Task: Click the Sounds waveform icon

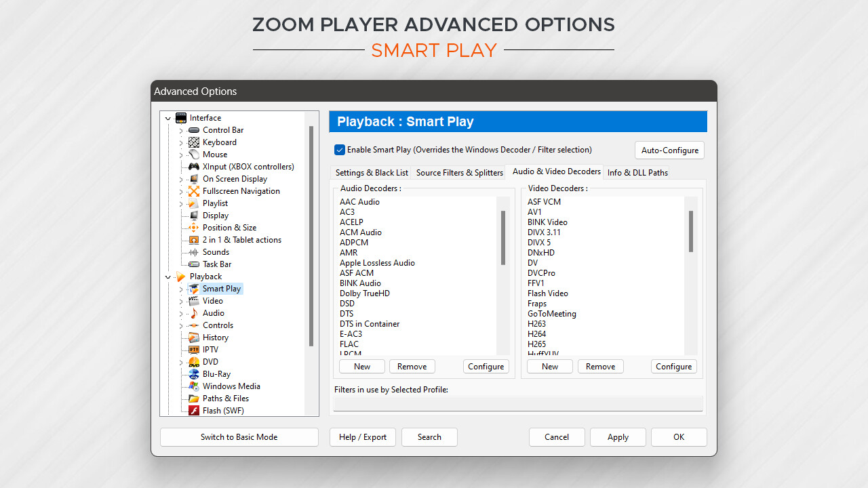Action: (x=194, y=251)
